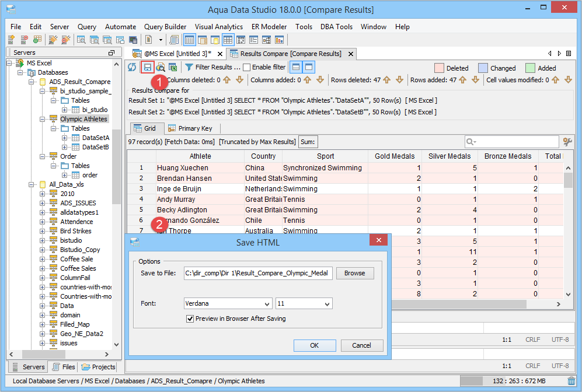Click the bar chart results icon in toolbar
Screen dimensions: 582x392
click(x=279, y=40)
